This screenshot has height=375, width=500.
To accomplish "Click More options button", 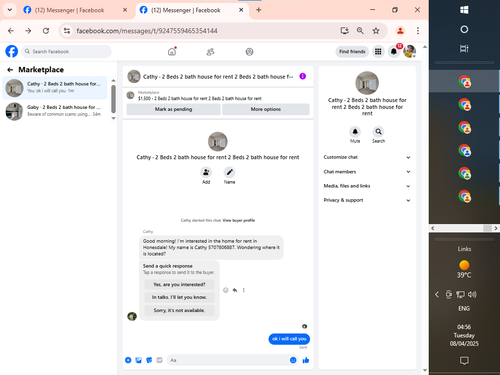I will [266, 109].
